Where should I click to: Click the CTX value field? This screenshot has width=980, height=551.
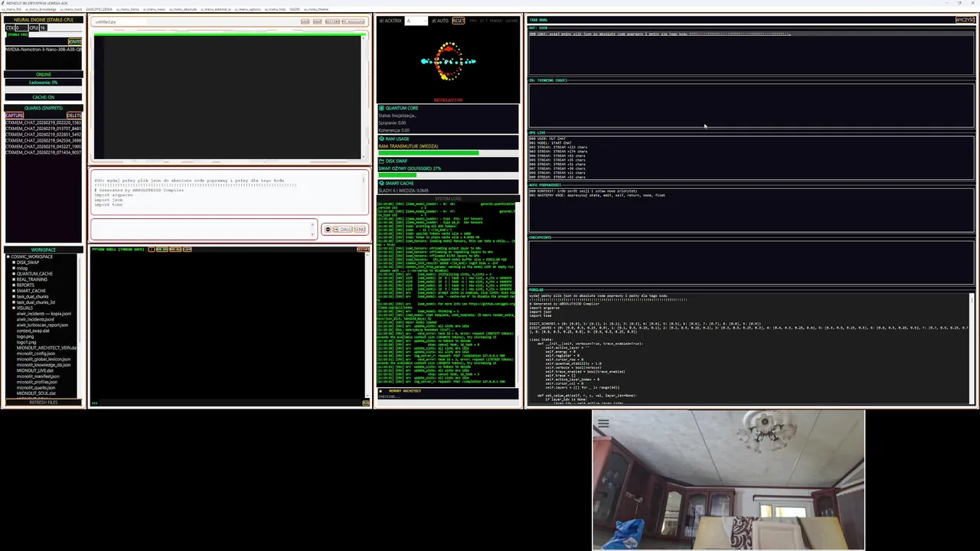coord(21,28)
